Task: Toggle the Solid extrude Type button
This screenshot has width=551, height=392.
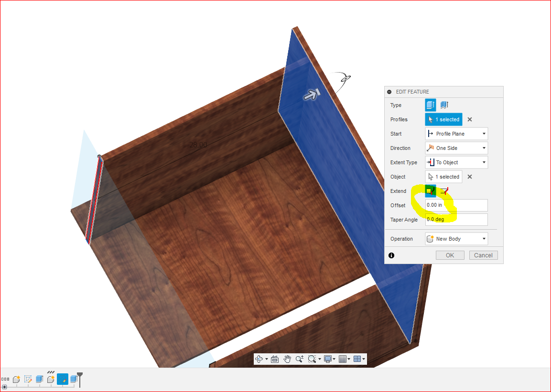Action: pos(430,105)
